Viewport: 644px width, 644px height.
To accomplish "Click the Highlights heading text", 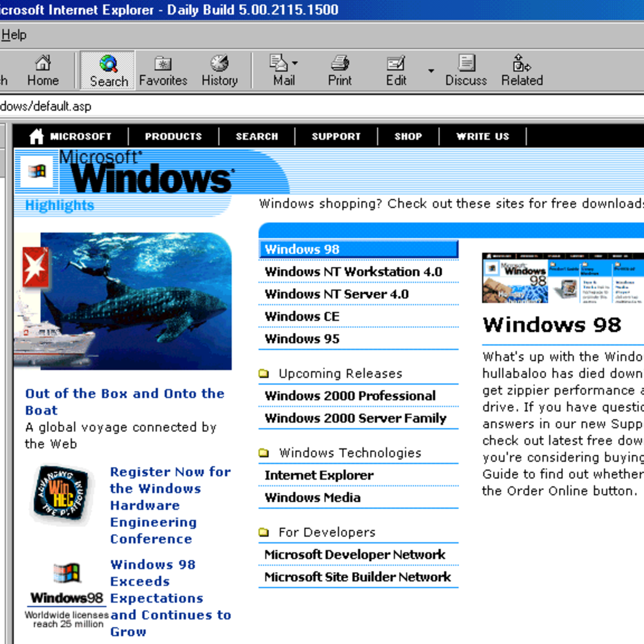I will click(60, 205).
